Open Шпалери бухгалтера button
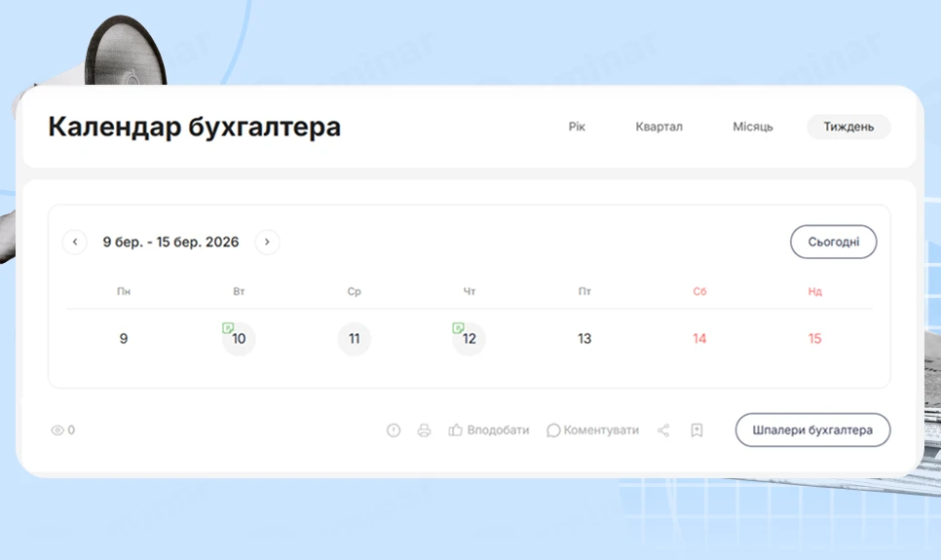 812,429
